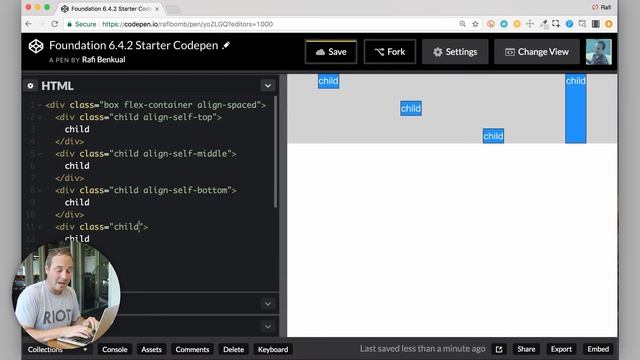This screenshot has height=360, width=640.
Task: Click the crosshair move extension icon
Action: tap(530, 24)
